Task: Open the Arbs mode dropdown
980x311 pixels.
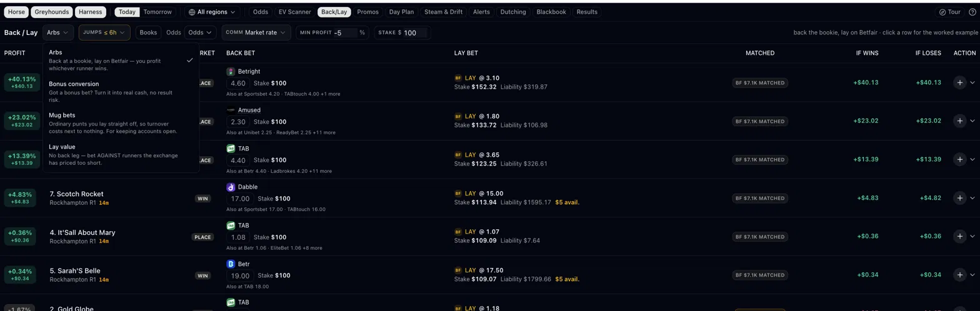Action: (58, 32)
